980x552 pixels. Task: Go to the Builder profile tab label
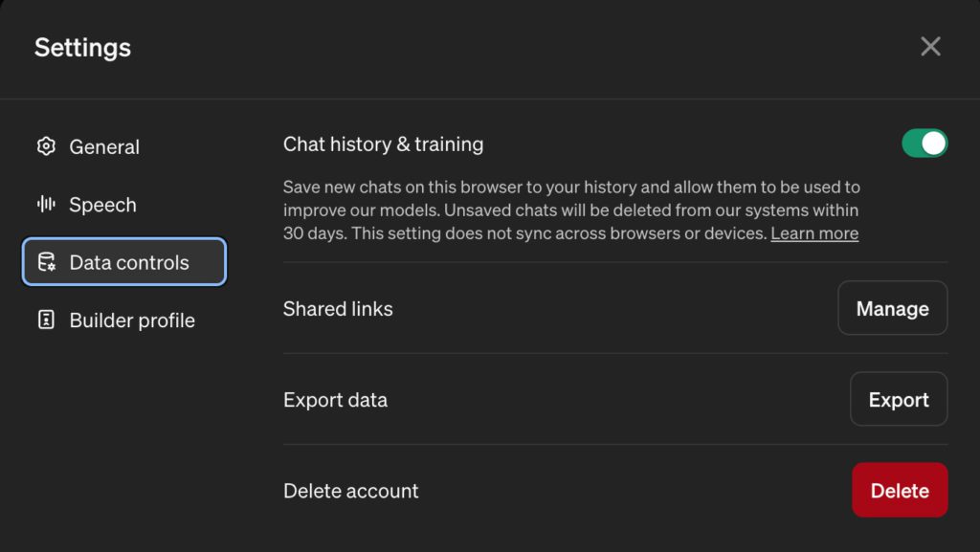(x=132, y=320)
